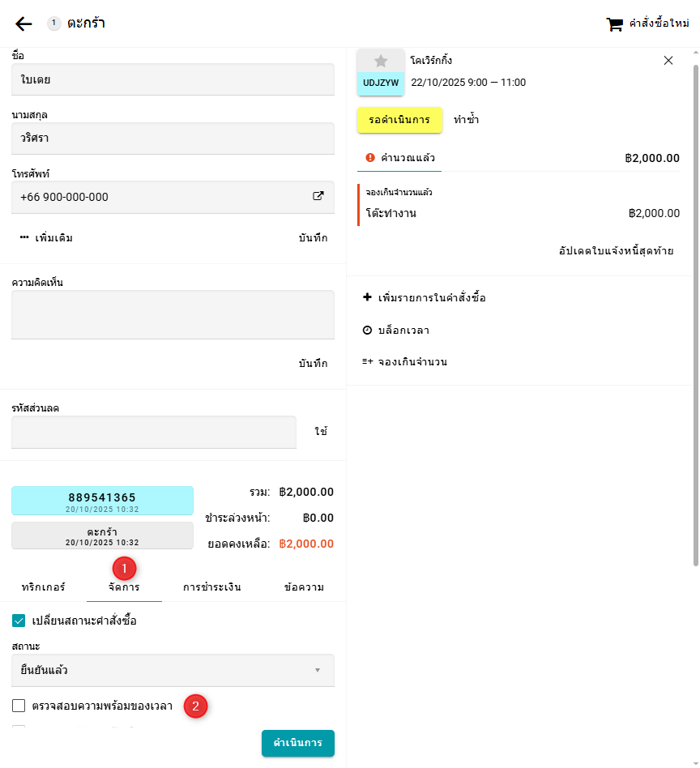
Task: Click the ใช้ button for discount code
Action: (x=322, y=432)
